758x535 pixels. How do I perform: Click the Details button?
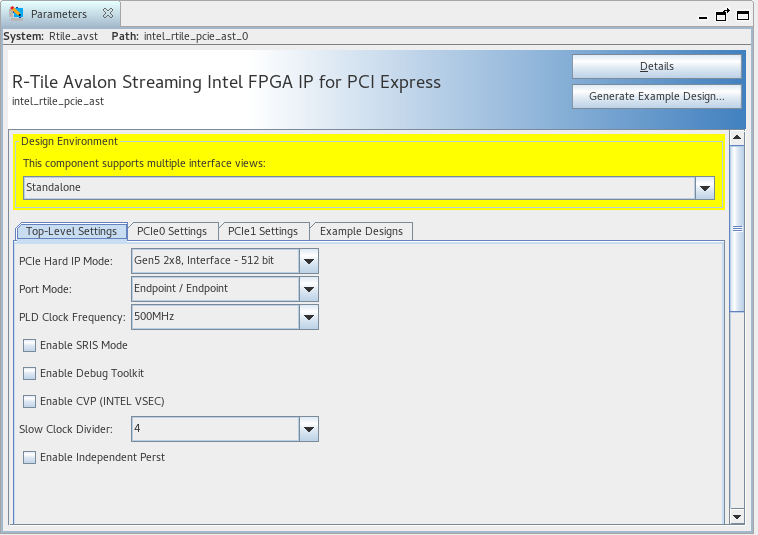(656, 67)
